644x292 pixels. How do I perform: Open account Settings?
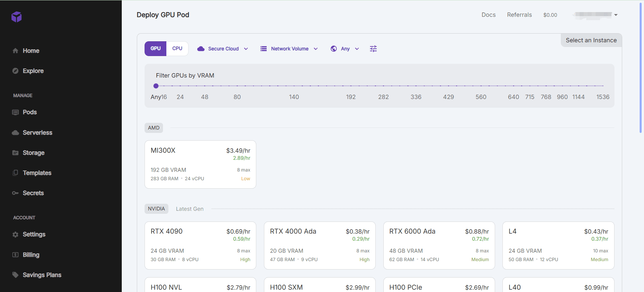point(34,234)
